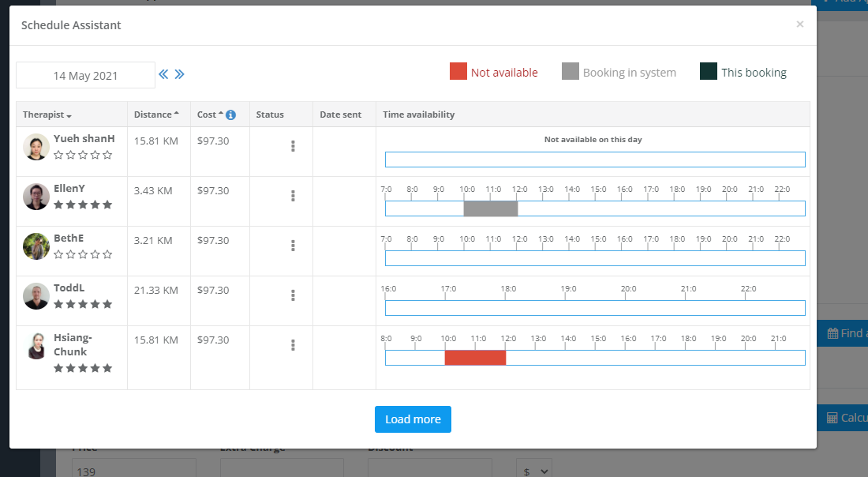Click therapist name Hsiang-Chunk

73,344
